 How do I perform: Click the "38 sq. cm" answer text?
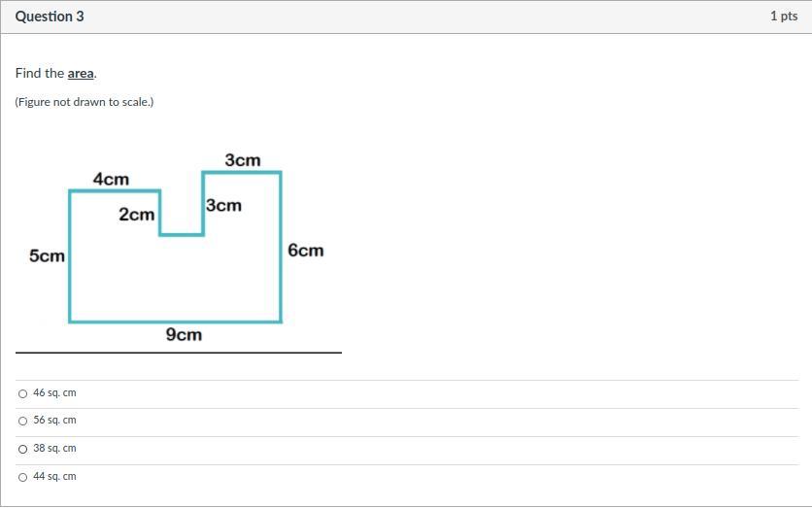54,449
